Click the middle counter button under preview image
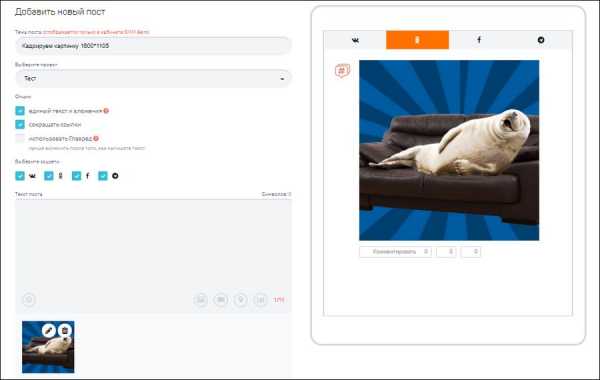 (446, 252)
